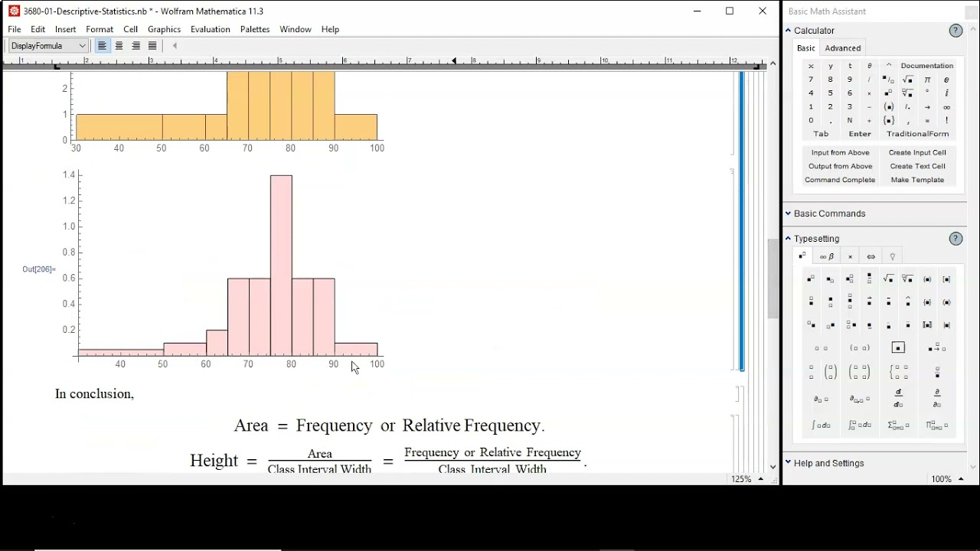Click Make Template
Screen dimensions: 980x551
917,180
